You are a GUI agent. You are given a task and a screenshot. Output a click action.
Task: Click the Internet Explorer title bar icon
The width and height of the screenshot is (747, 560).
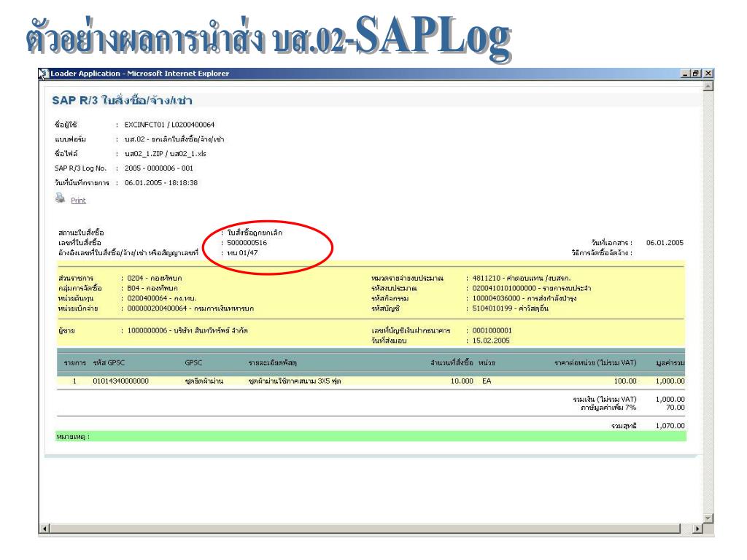click(44, 74)
